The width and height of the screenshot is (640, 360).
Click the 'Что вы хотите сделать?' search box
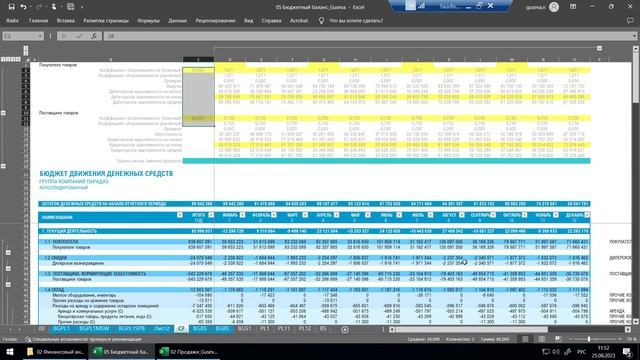[356, 20]
